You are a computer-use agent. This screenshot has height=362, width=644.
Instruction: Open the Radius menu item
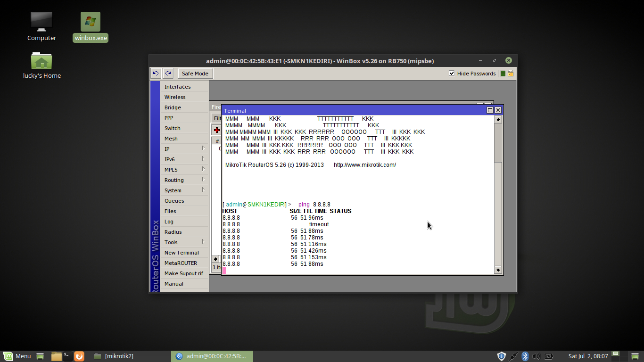pos(184,232)
